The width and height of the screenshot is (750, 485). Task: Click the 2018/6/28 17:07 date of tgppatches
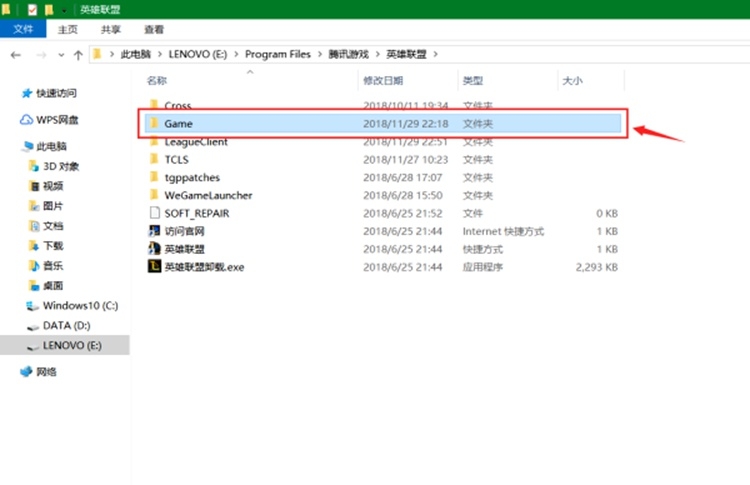[x=403, y=177]
